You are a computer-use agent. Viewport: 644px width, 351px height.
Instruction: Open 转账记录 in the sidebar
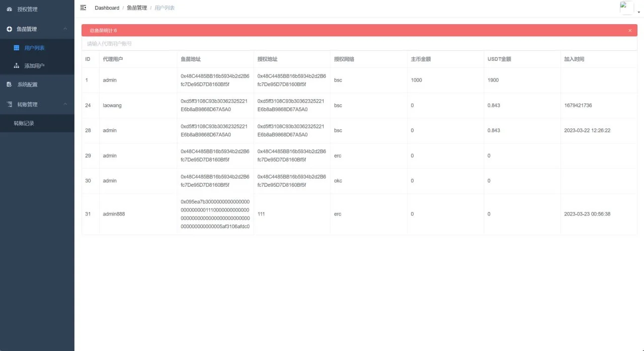tap(24, 123)
